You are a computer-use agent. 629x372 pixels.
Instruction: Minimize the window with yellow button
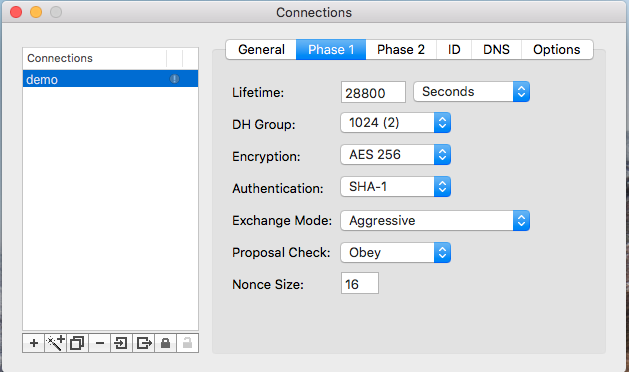(36, 12)
